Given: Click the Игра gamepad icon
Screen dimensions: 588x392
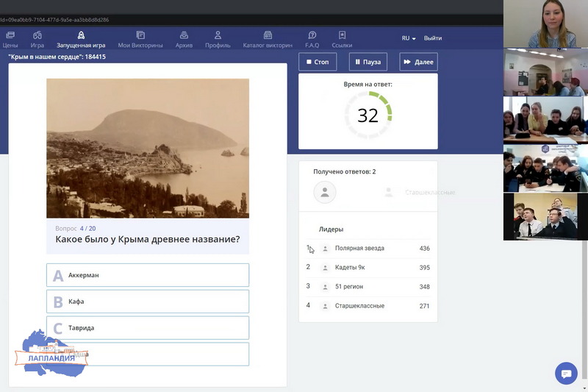Looking at the screenshot, I should (x=37, y=35).
